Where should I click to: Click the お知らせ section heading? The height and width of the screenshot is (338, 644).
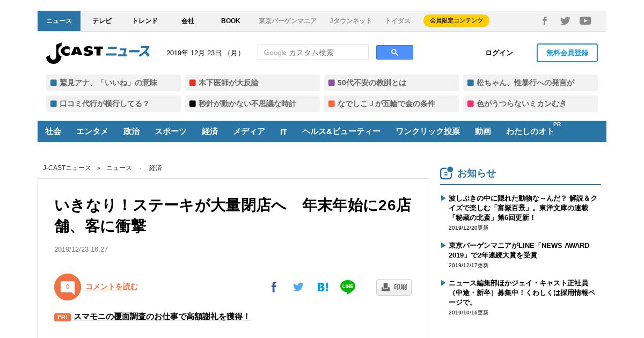[x=477, y=173]
